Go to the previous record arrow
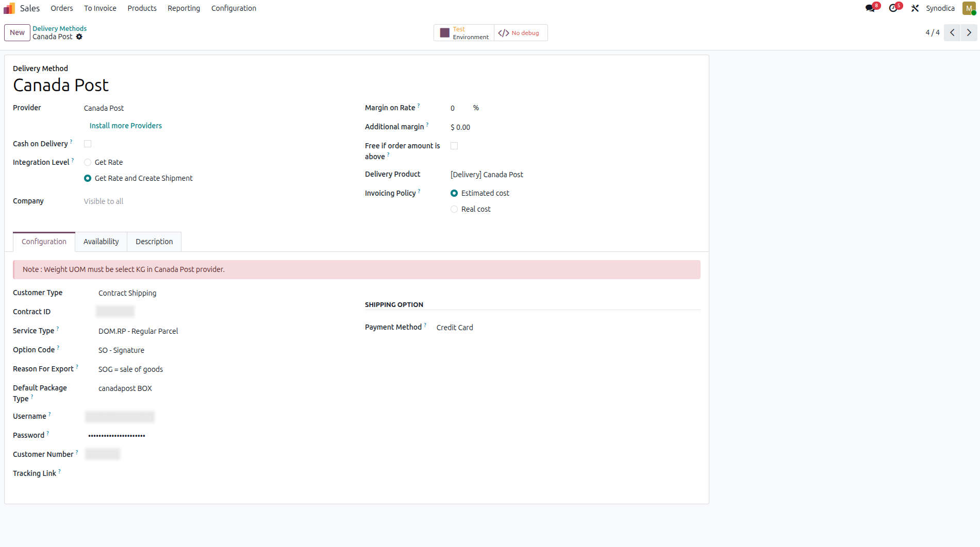This screenshot has width=980, height=547. coord(952,32)
